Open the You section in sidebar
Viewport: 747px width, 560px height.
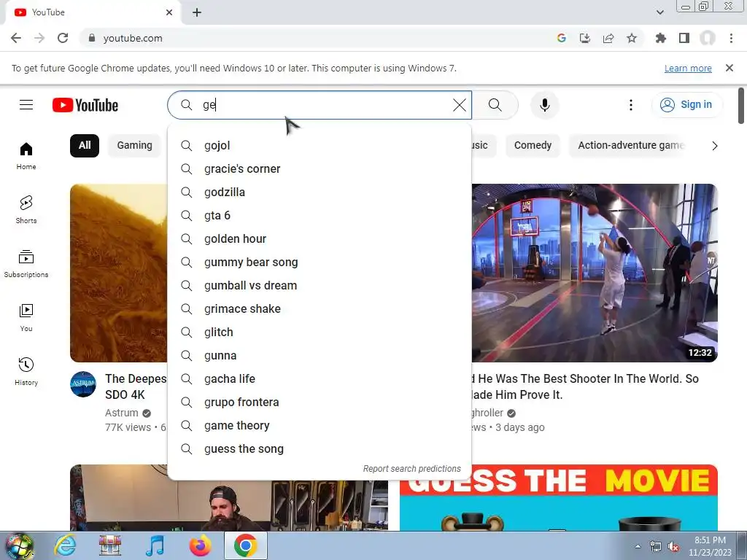(x=26, y=318)
